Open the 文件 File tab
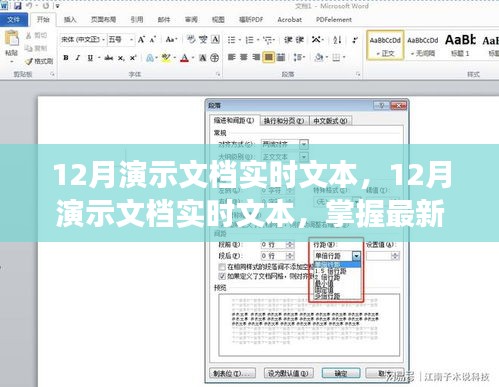The image size is (499, 387). (x=14, y=20)
